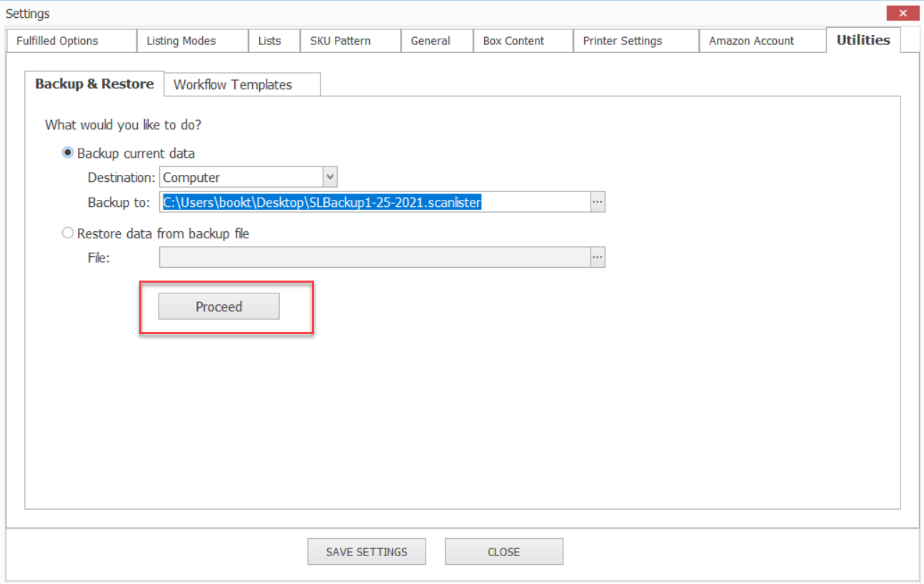Screen dimensions: 924x584
Task: Select Backup current data radio option
Action: coord(69,153)
